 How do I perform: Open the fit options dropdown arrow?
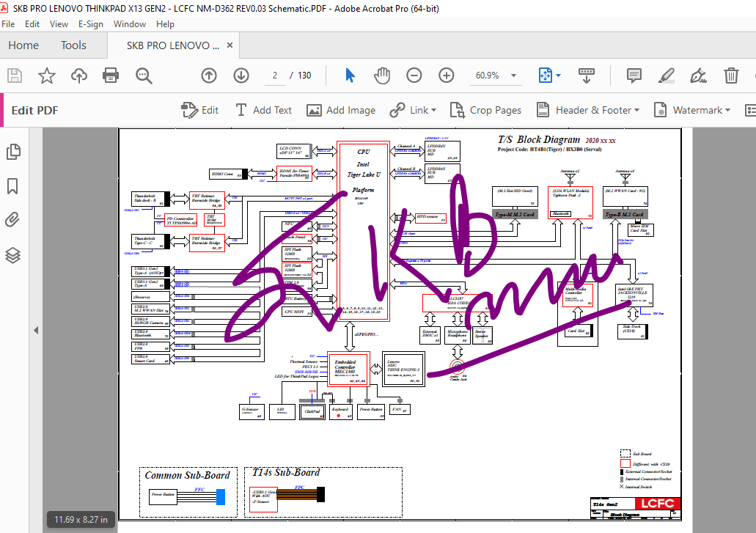558,76
